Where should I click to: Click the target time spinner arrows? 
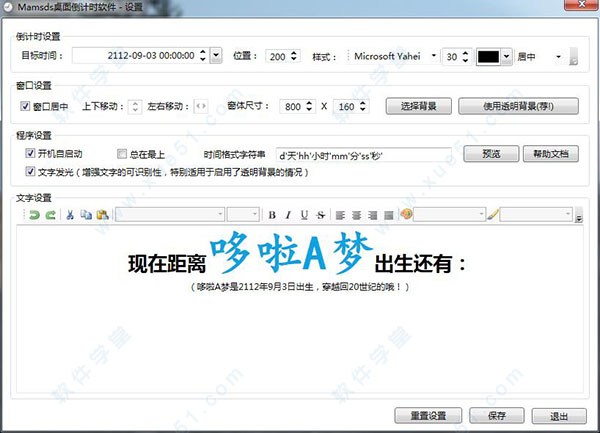203,55
